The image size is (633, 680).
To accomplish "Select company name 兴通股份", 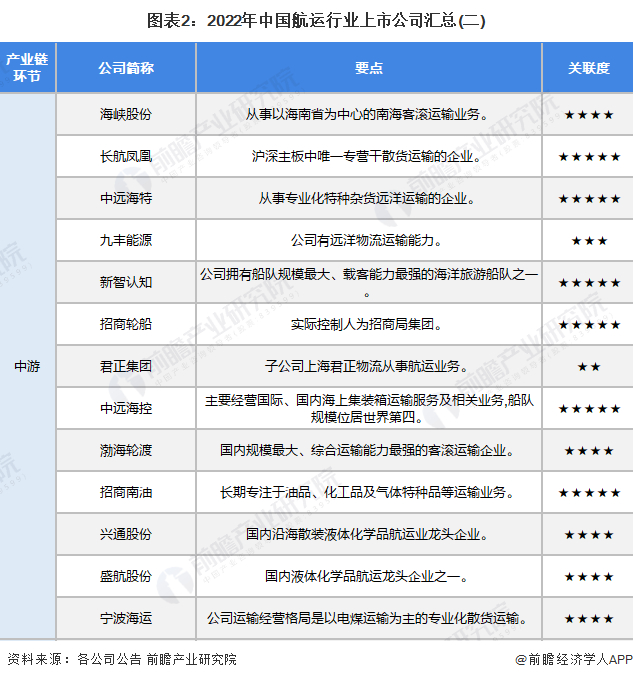I will (126, 534).
